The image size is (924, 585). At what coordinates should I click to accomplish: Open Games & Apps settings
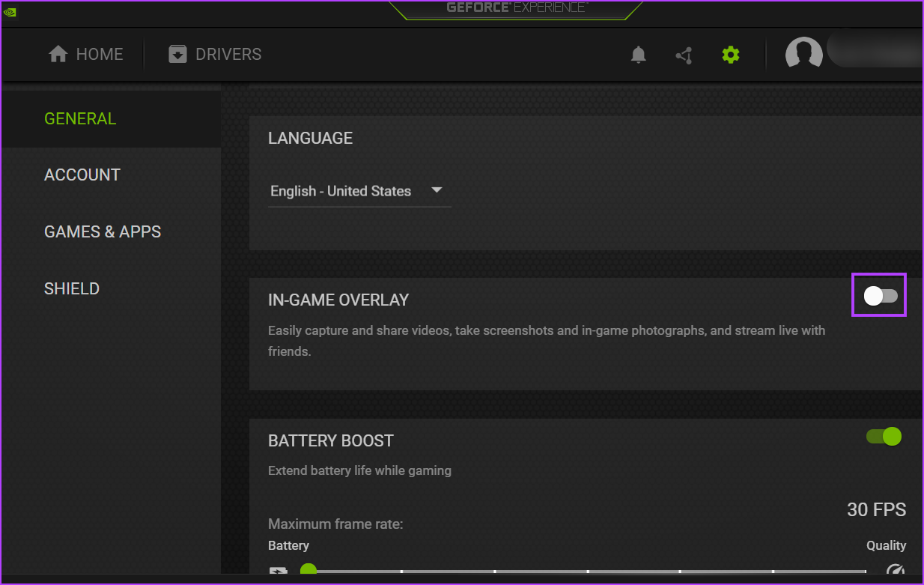click(103, 231)
